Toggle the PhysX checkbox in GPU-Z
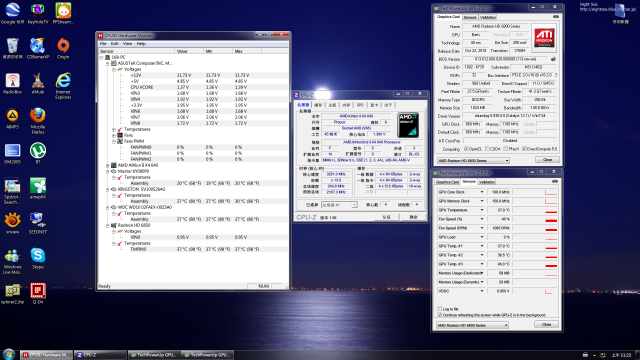Screen dimensions: 640x360 pos(506,149)
